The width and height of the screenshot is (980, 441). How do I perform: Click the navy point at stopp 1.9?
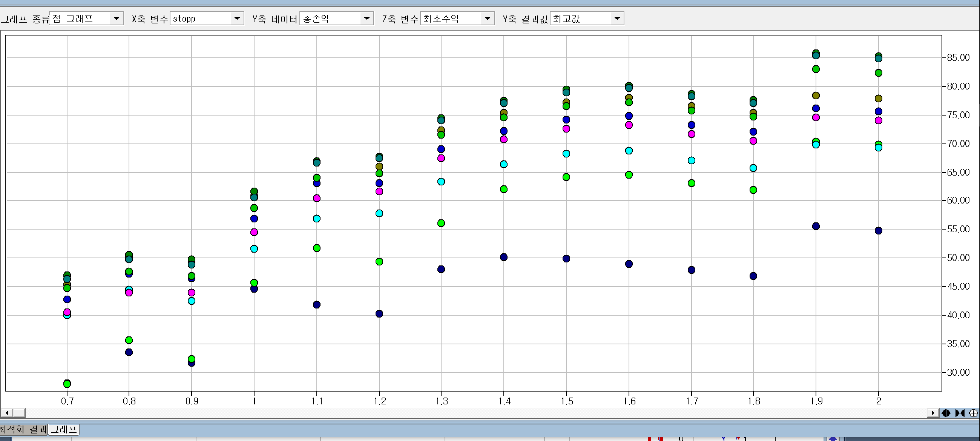tap(816, 226)
